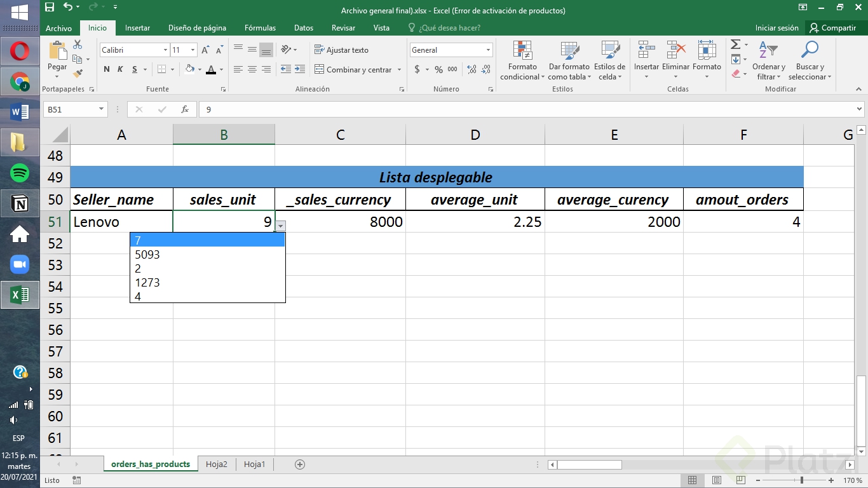Increase indent icon in Alineación

(x=300, y=70)
